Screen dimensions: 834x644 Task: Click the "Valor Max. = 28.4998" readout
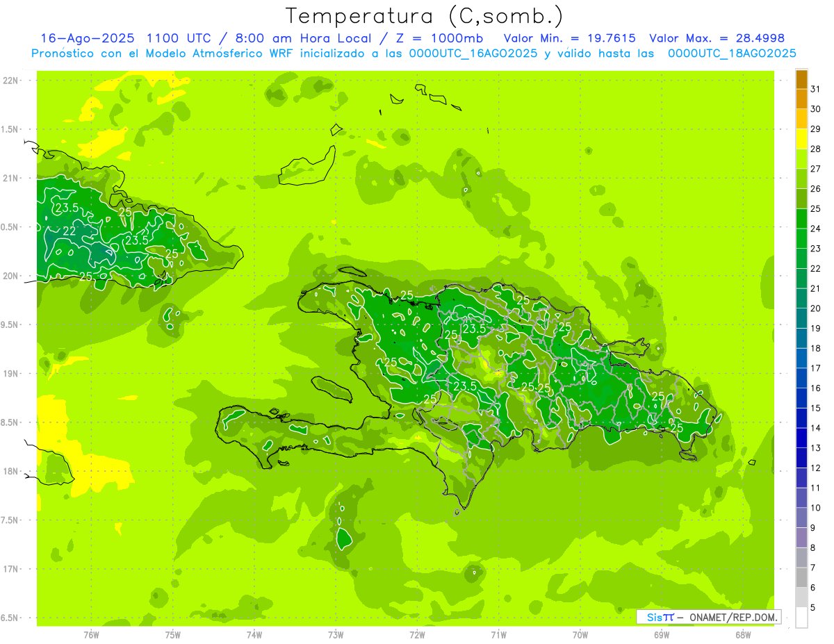pyautogui.click(x=717, y=38)
